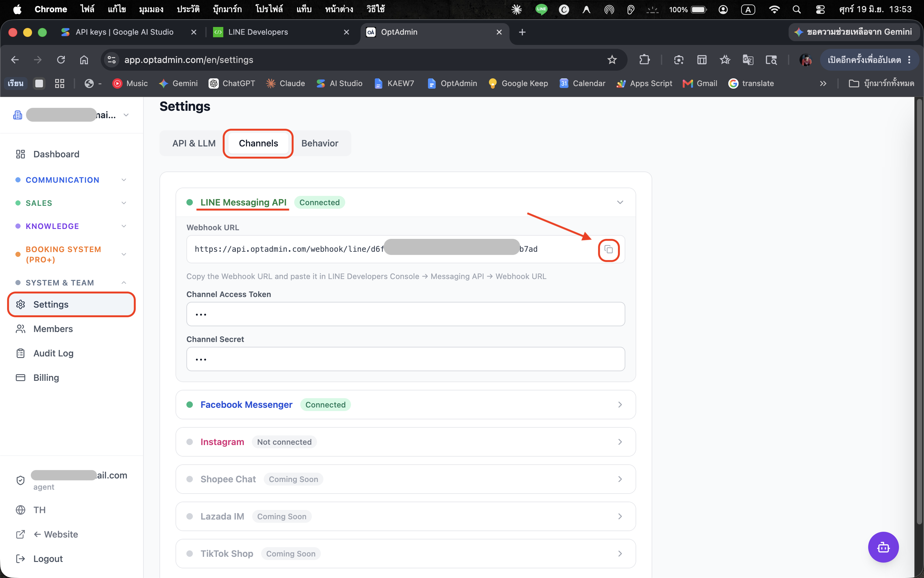Navigate back in browser

pyautogui.click(x=15, y=60)
